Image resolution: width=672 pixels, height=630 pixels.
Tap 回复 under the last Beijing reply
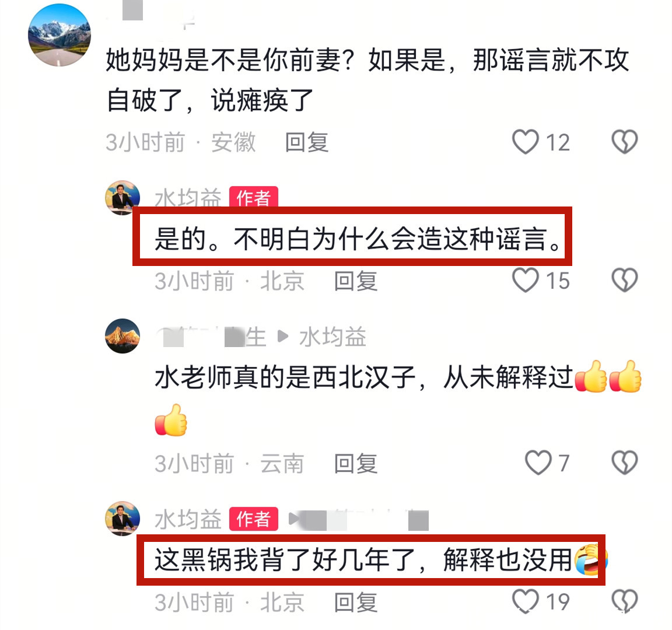356,602
